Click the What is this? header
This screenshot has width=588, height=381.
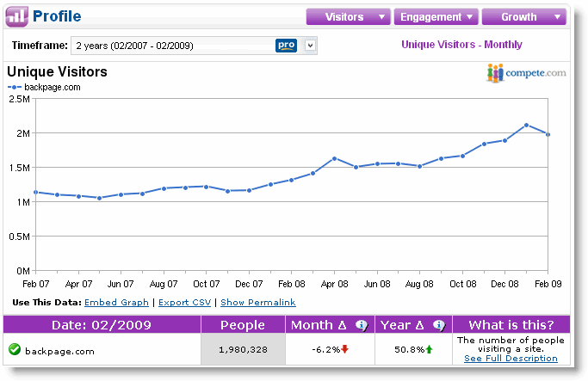tap(511, 325)
